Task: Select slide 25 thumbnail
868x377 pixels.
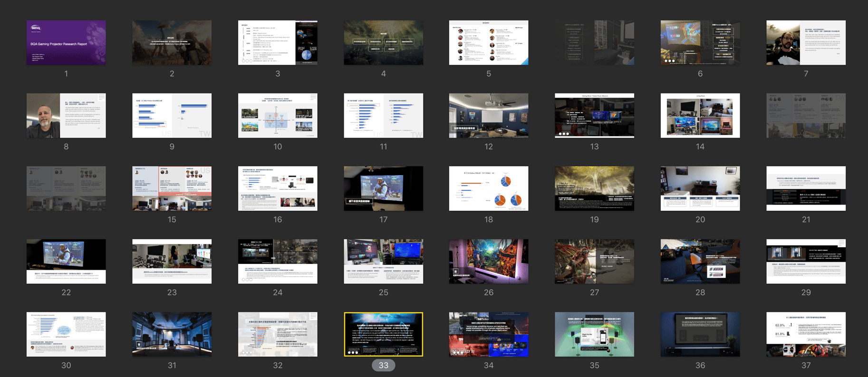Action: (x=384, y=261)
